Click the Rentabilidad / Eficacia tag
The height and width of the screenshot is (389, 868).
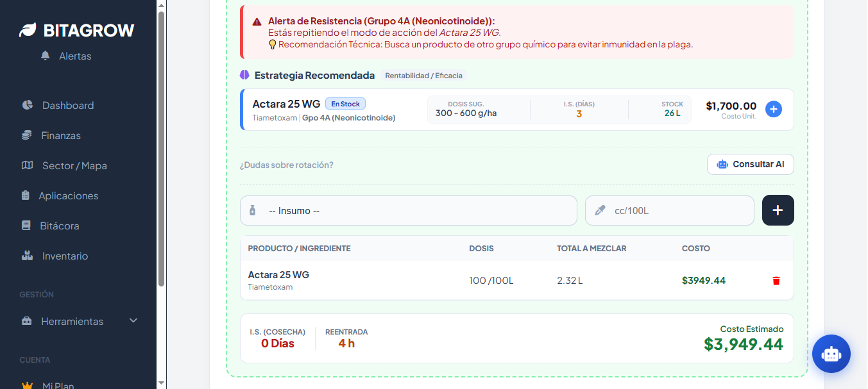click(423, 76)
